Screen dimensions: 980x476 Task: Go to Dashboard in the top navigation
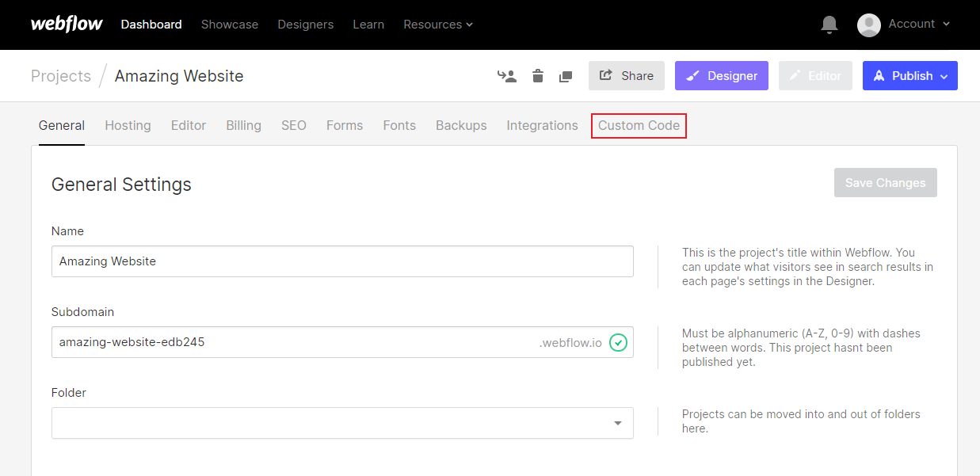click(x=151, y=25)
